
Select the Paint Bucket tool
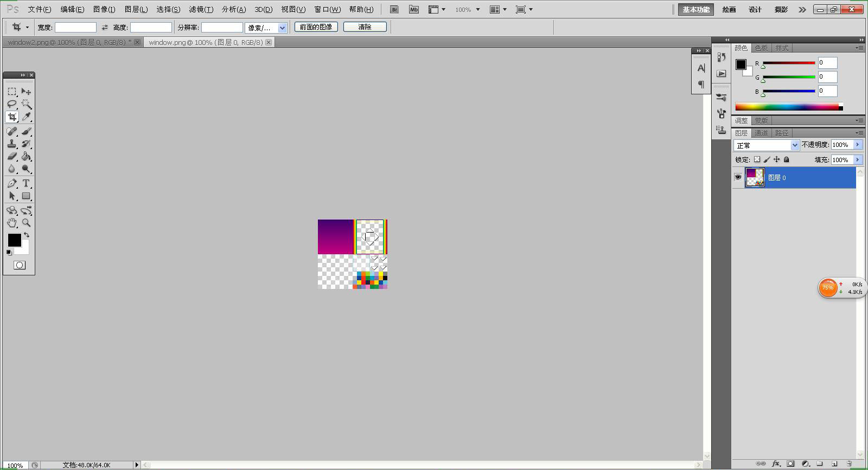tap(26, 157)
